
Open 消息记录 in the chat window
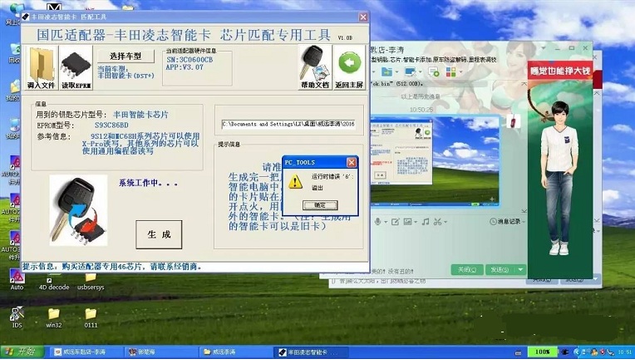coord(506,222)
